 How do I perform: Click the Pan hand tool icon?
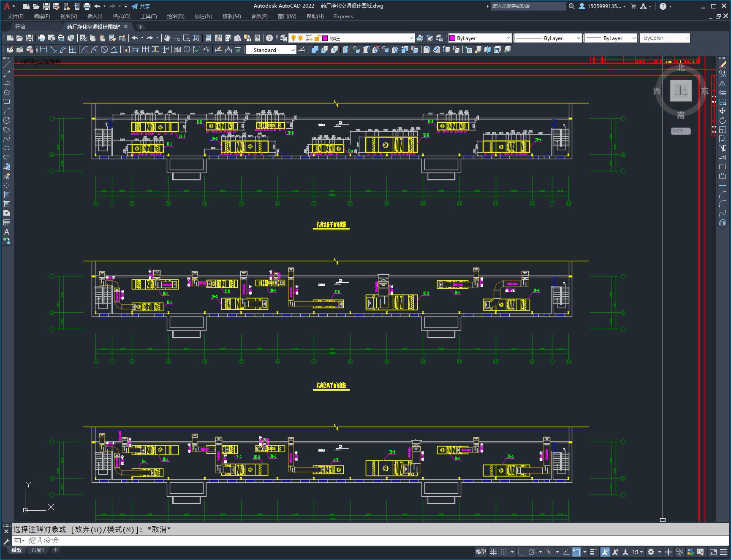pos(167,38)
